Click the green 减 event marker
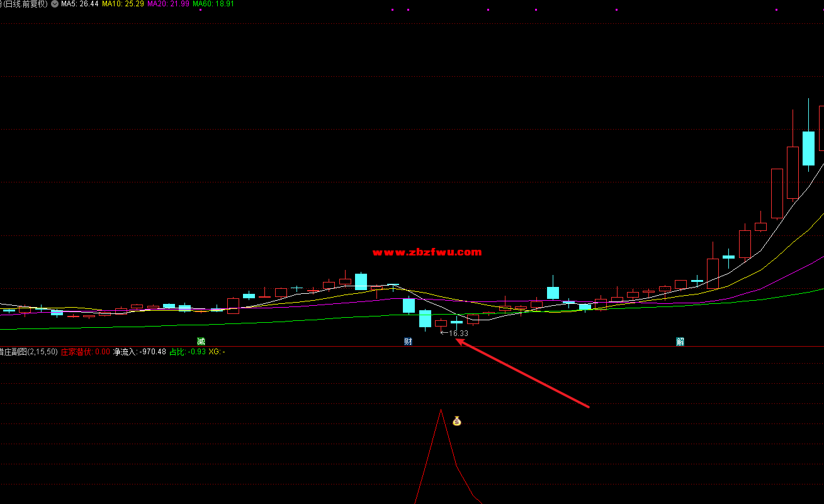 (201, 342)
